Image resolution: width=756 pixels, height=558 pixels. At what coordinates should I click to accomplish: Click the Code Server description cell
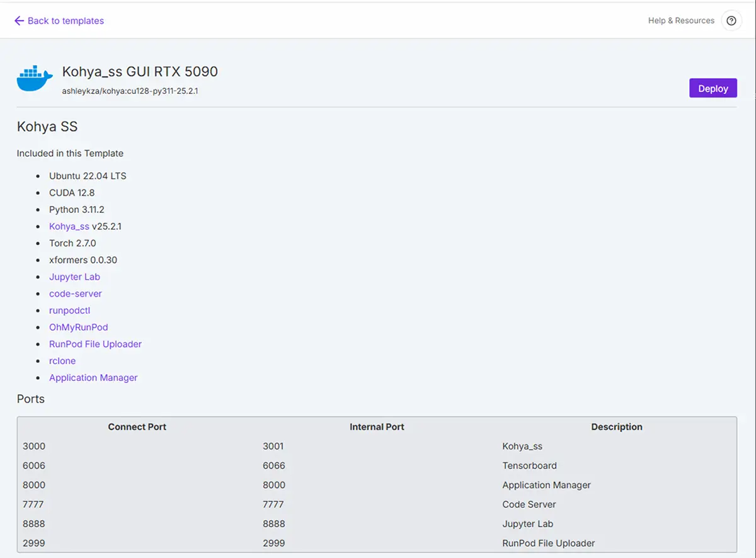[x=529, y=504]
